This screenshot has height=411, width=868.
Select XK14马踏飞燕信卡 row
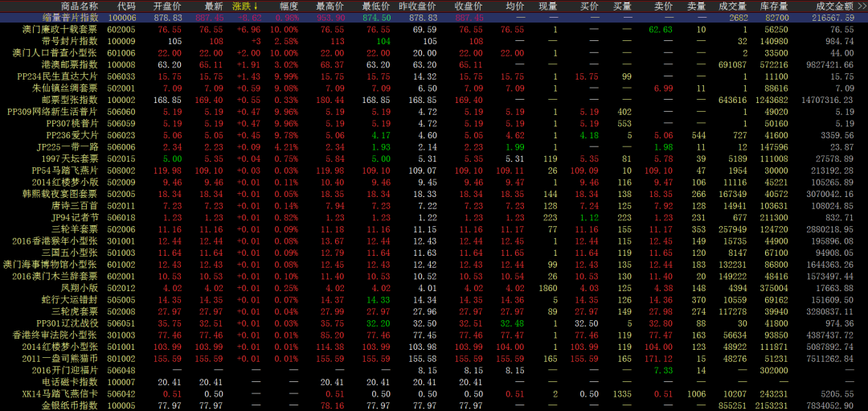(x=434, y=393)
